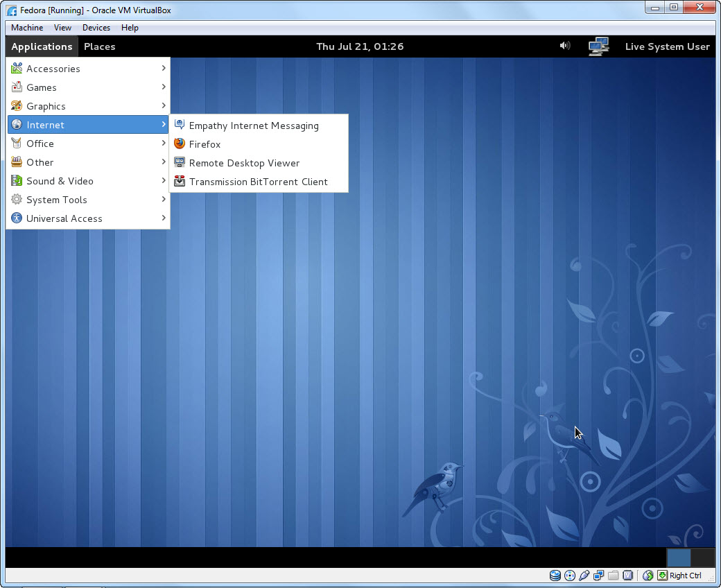The height and width of the screenshot is (588, 721).
Task: Open the network connection icon in top panel
Action: (599, 46)
